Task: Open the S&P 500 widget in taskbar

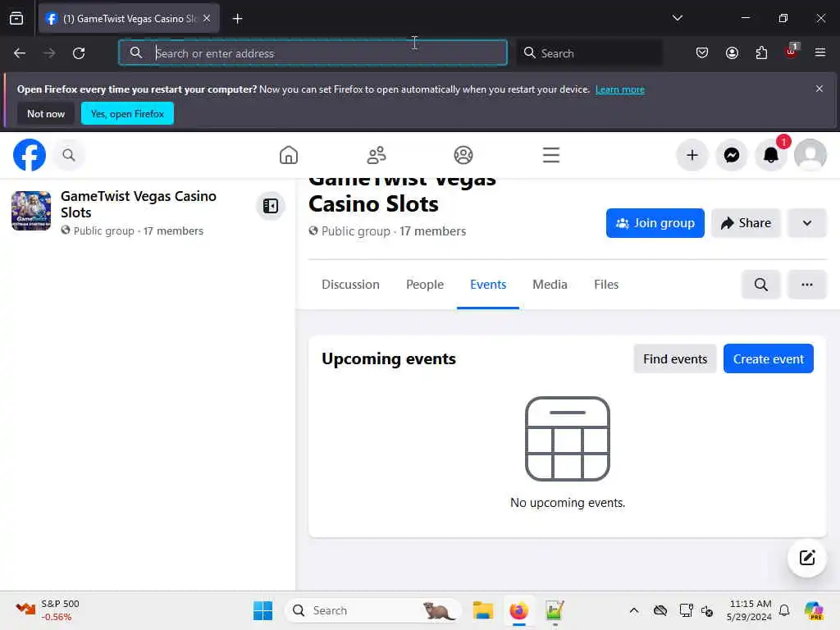Action: tap(48, 610)
